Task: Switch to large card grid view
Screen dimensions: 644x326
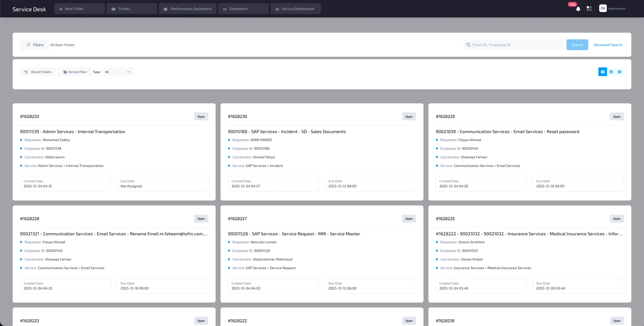Action: click(x=602, y=72)
